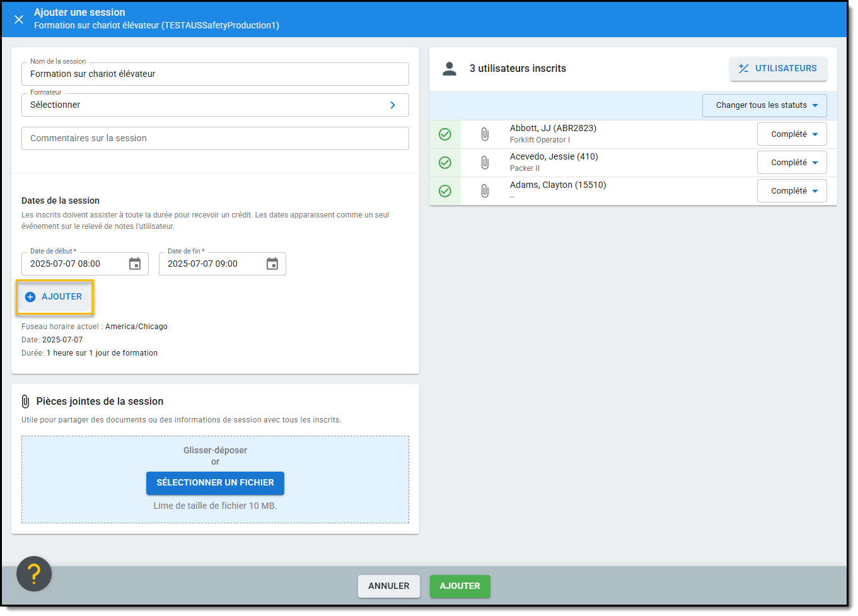The width and height of the screenshot is (858, 616).
Task: Click the UTILISATEURS button
Action: pos(778,69)
